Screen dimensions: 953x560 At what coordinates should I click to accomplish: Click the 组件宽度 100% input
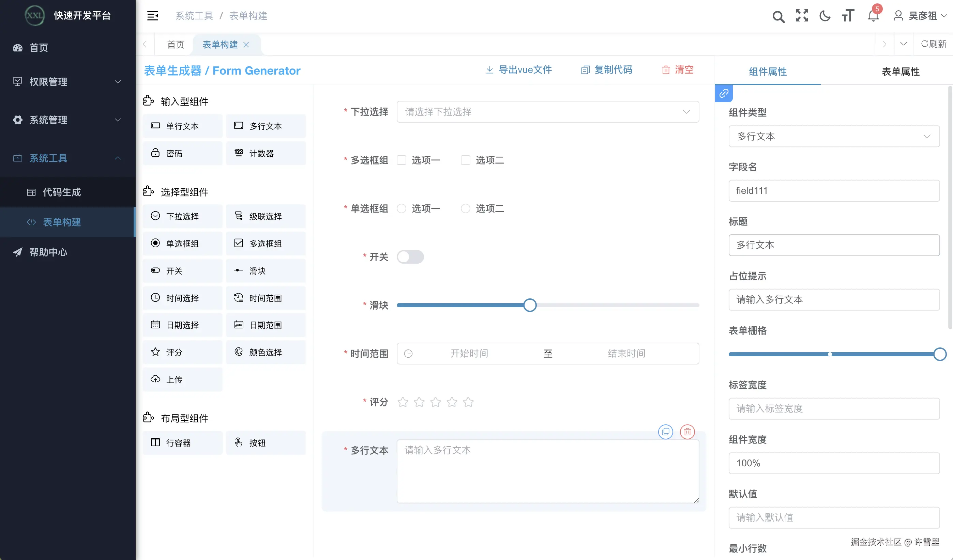[834, 463]
